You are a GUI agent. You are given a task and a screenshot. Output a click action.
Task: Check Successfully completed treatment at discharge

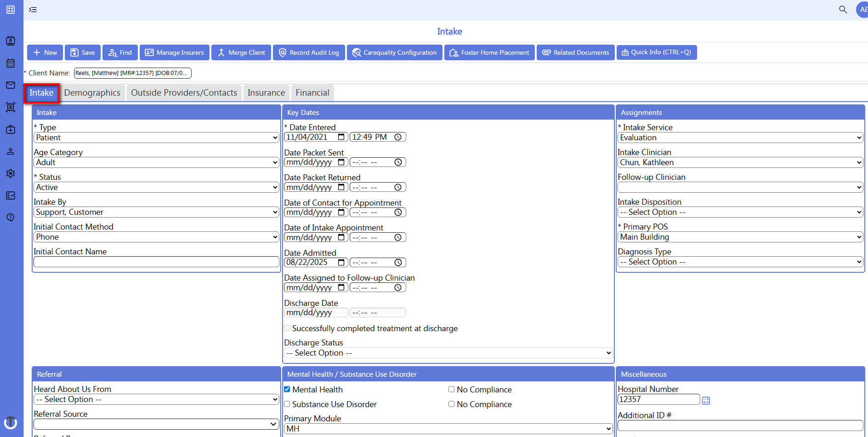click(x=287, y=328)
